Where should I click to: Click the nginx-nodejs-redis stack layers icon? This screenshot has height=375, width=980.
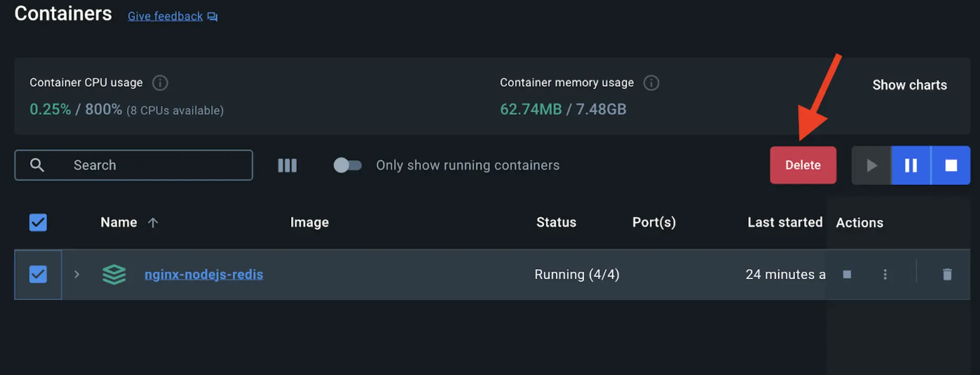coord(114,274)
